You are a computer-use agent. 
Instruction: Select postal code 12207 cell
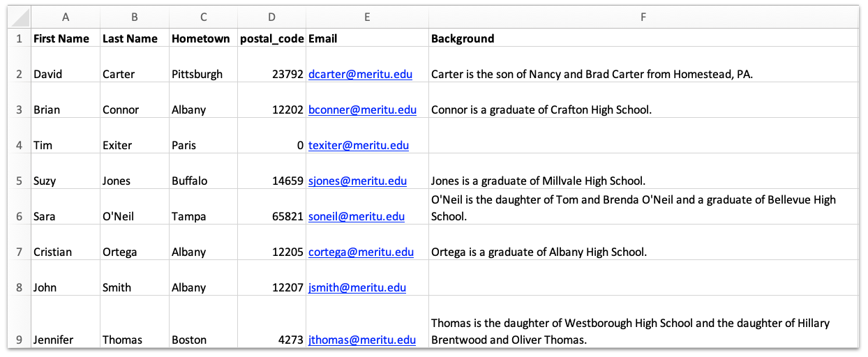(x=271, y=278)
